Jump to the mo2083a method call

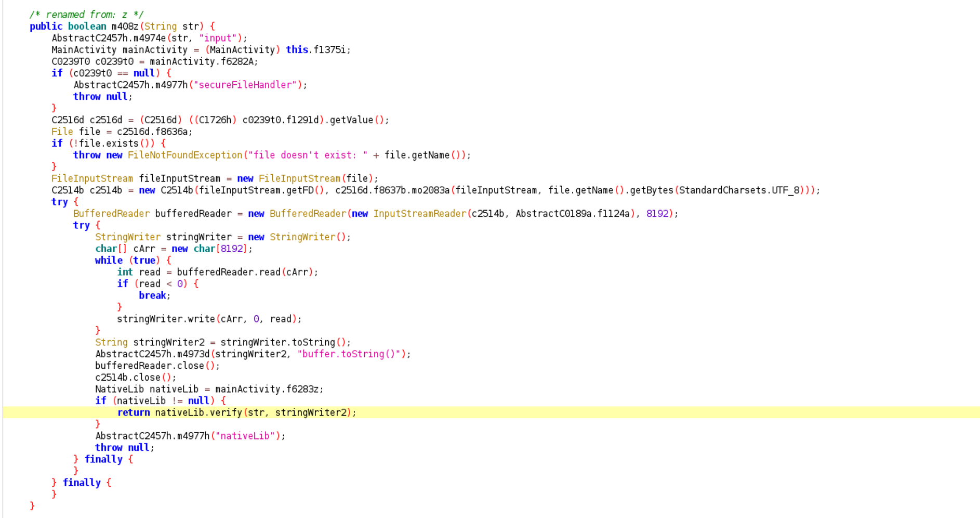coord(430,190)
